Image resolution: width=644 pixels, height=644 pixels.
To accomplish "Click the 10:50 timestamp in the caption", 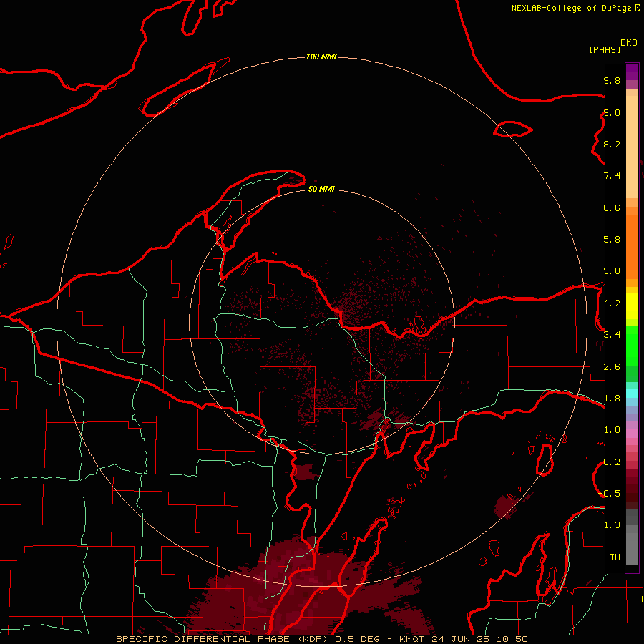I will point(512,639).
